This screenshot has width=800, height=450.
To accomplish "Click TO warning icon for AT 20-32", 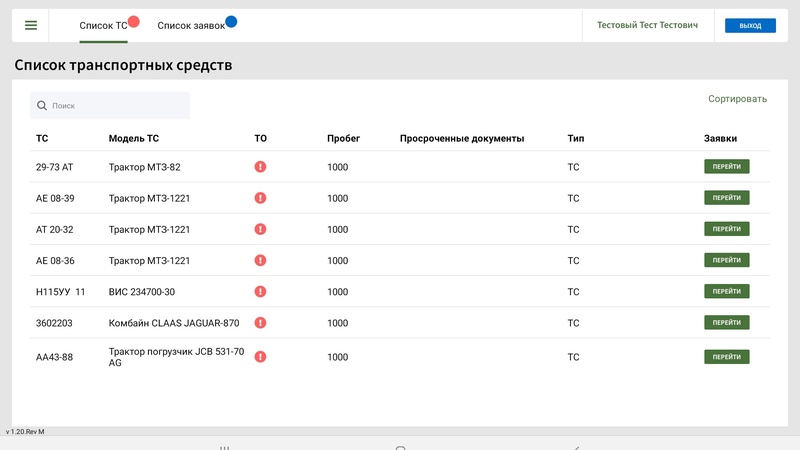I will point(260,229).
